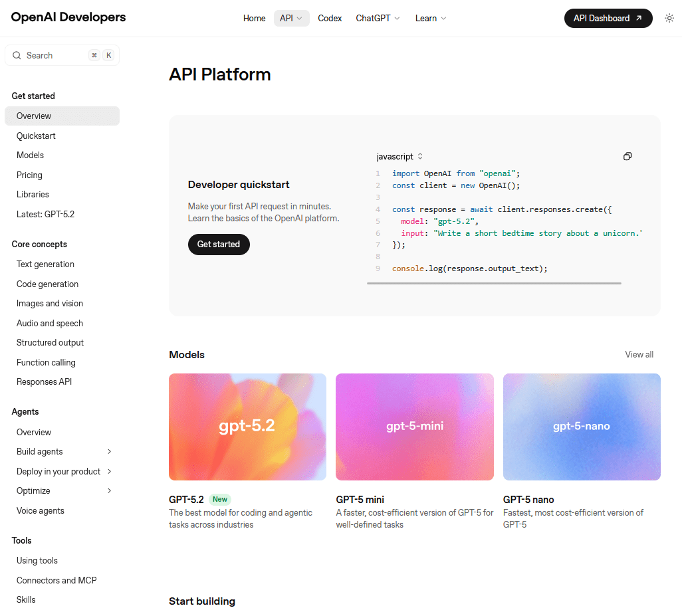Open the gpt-5-nano model card image

(x=582, y=427)
